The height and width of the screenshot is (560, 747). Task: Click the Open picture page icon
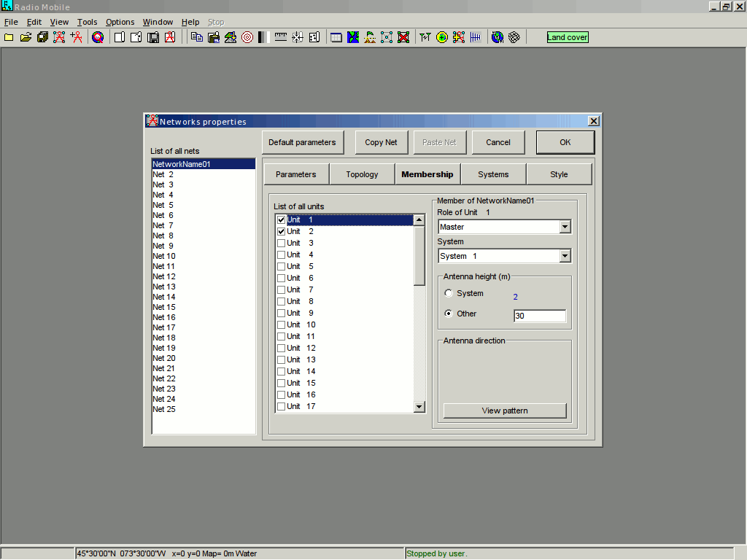click(x=136, y=37)
